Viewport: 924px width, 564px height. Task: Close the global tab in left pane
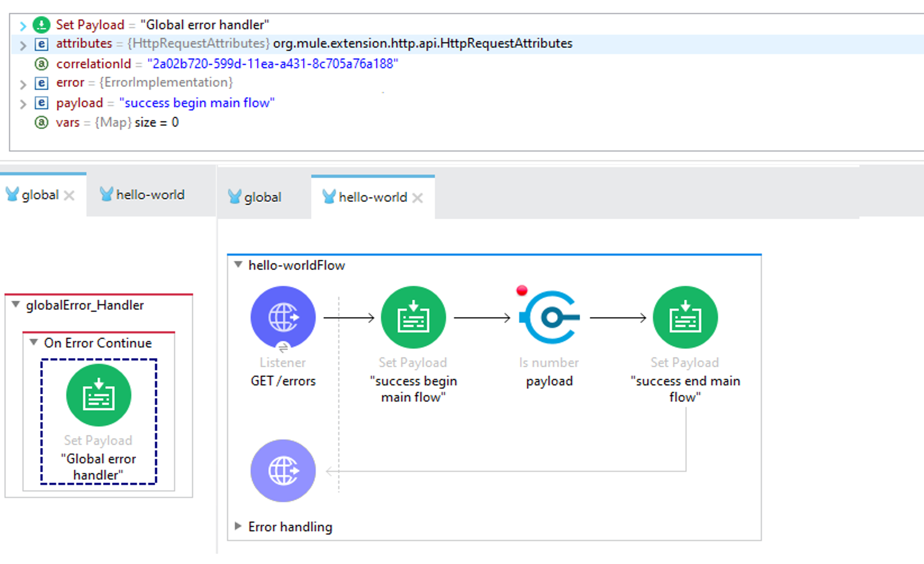[70, 195]
